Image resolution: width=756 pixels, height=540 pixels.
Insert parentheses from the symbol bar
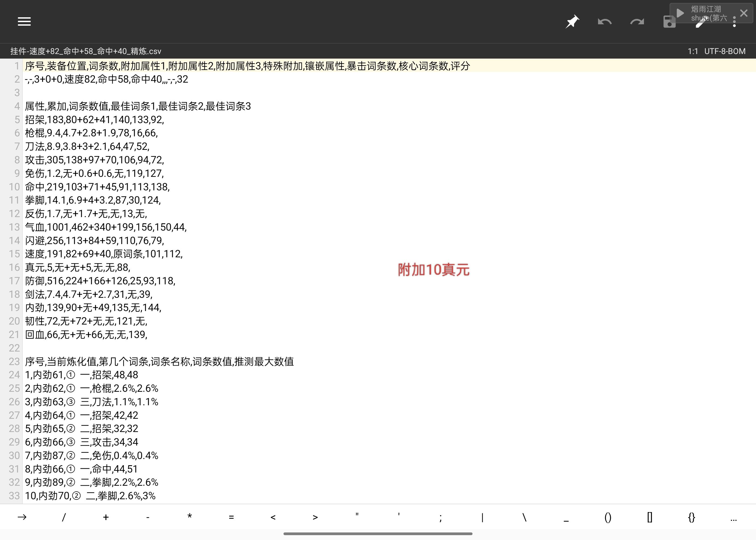pyautogui.click(x=608, y=517)
